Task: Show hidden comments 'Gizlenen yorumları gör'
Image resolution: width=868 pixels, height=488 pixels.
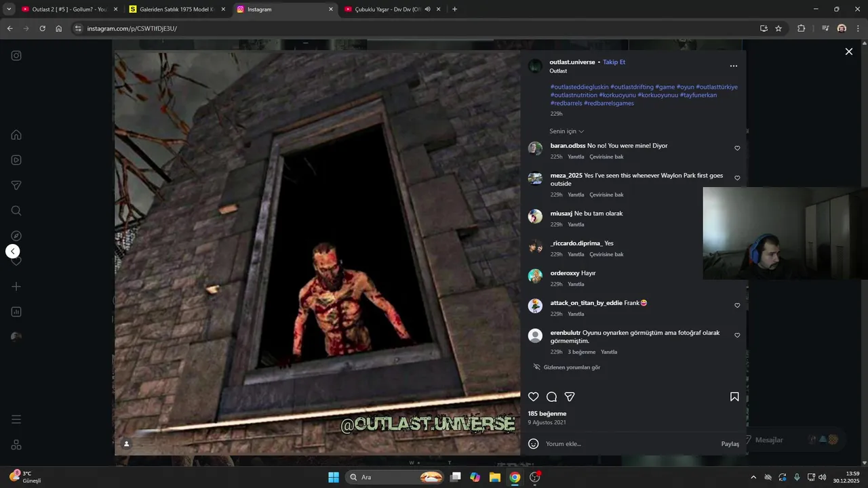Action: [567, 367]
